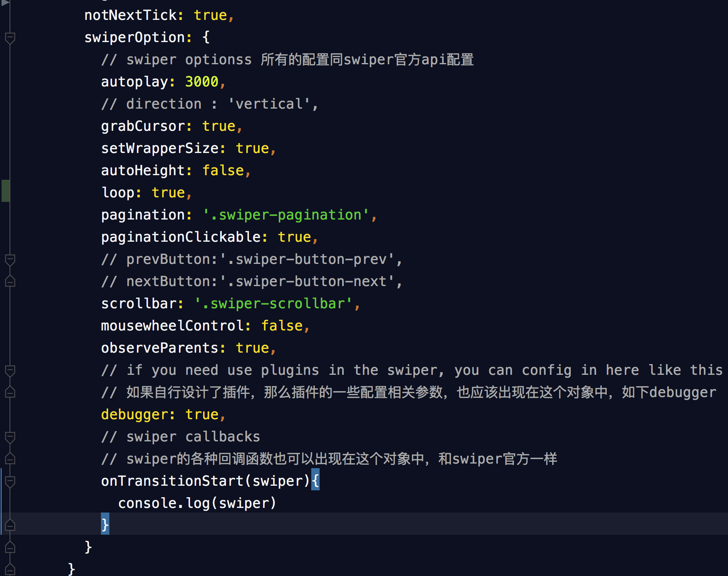Click the fold end marker beside nextButton comment
Image resolution: width=728 pixels, height=576 pixels.
(x=10, y=281)
